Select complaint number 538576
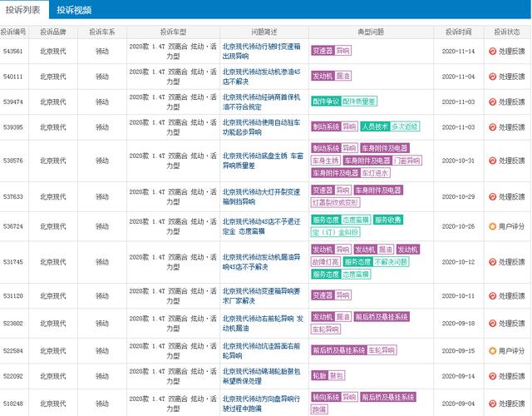532x416 pixels. (x=13, y=161)
